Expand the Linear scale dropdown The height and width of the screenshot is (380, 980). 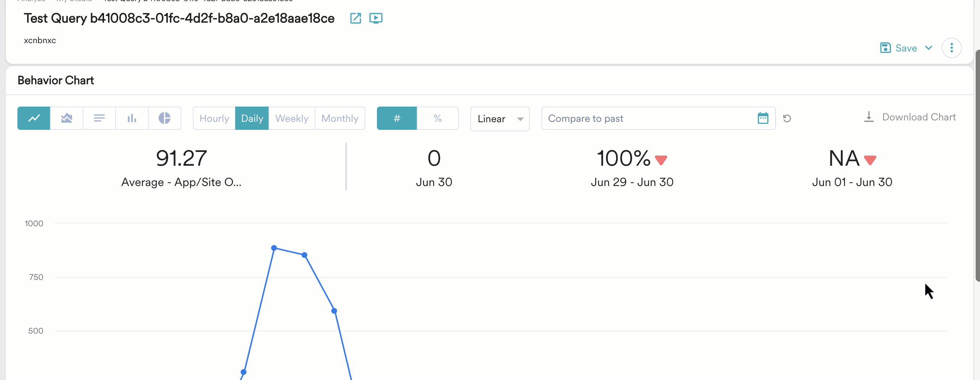pyautogui.click(x=500, y=119)
